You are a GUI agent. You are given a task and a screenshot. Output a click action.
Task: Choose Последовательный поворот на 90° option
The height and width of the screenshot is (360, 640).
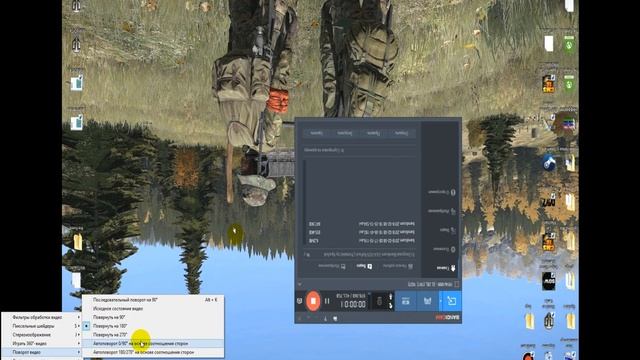coord(153,300)
